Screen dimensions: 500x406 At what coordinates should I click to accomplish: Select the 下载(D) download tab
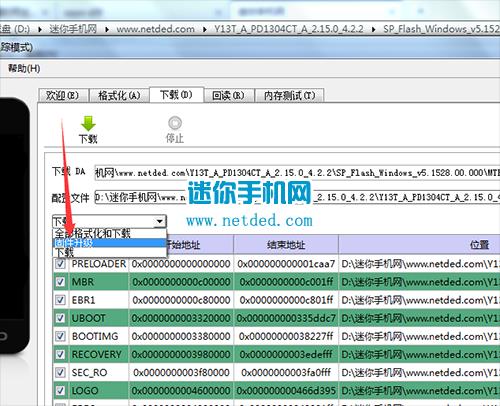pyautogui.click(x=176, y=95)
